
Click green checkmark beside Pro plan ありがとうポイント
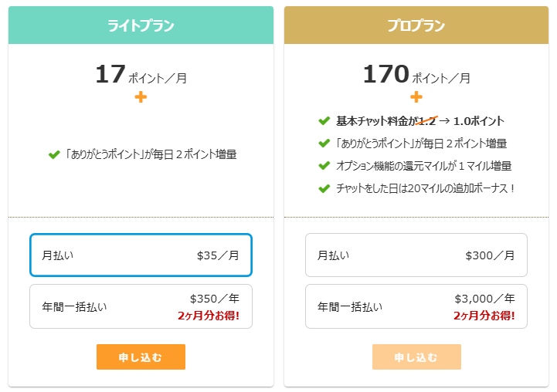[x=324, y=143]
